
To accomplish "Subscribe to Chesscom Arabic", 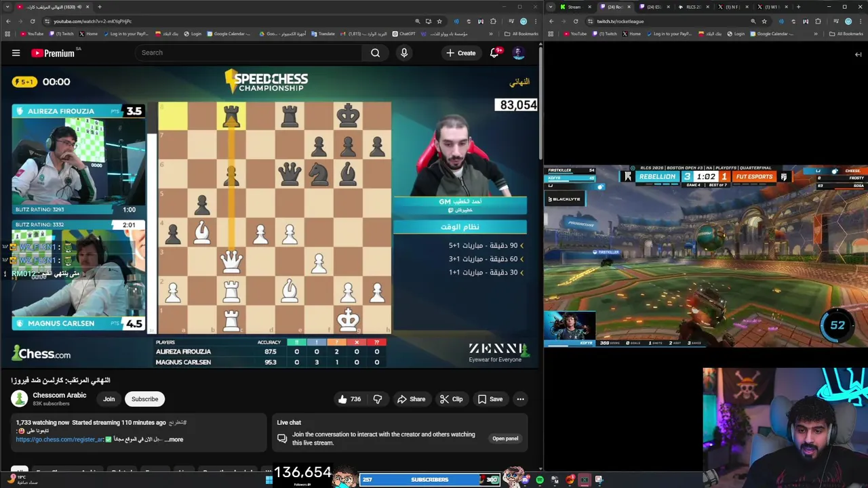I will pyautogui.click(x=144, y=399).
